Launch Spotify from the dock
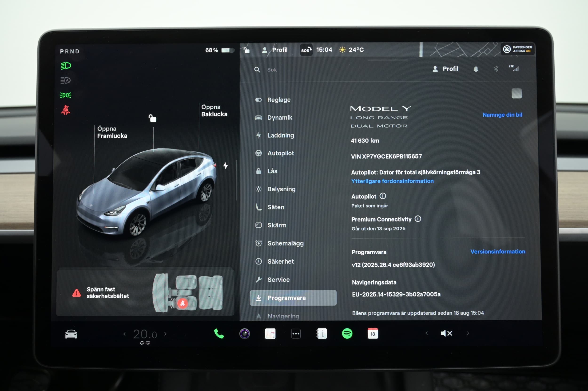The height and width of the screenshot is (391, 588). tap(347, 333)
